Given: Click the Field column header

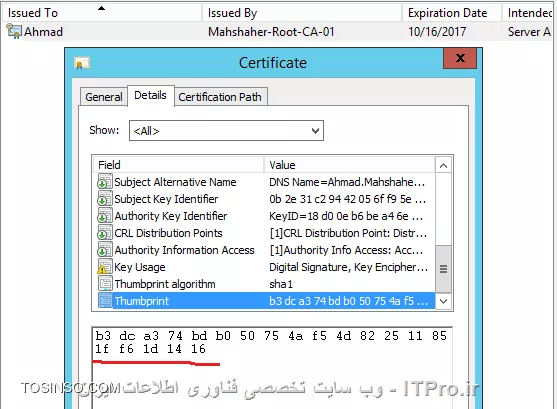Looking at the screenshot, I should (179, 165).
